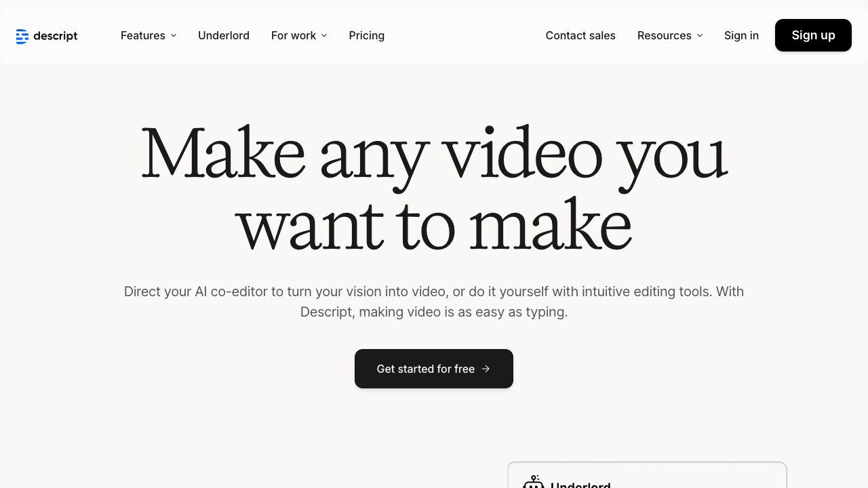Open the Features menu
The image size is (868, 488).
pos(143,35)
